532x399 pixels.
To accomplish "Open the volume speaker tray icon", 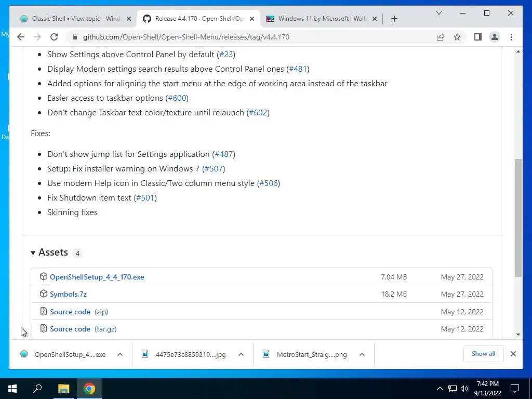I will coord(464,389).
